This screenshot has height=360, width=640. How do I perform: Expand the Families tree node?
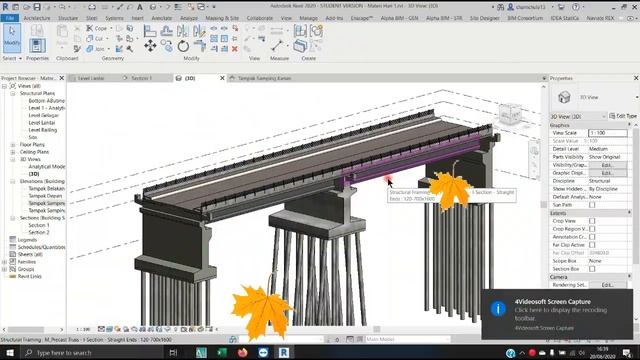(4, 262)
